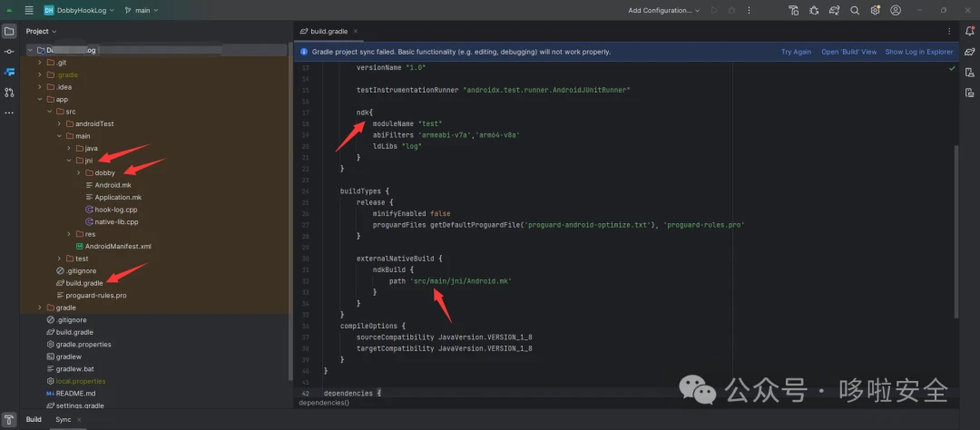Collapse the app folder
Viewport: 980px width, 430px height.
(x=41, y=100)
